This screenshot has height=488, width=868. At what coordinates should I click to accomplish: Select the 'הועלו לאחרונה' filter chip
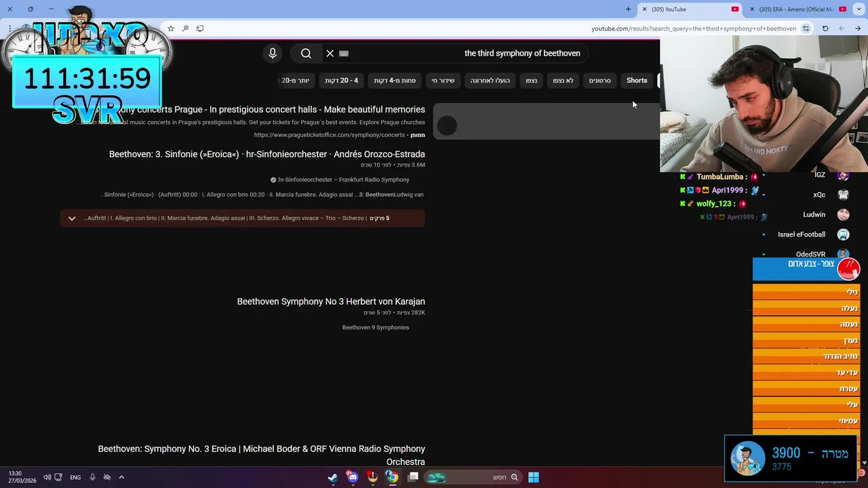[490, 81]
